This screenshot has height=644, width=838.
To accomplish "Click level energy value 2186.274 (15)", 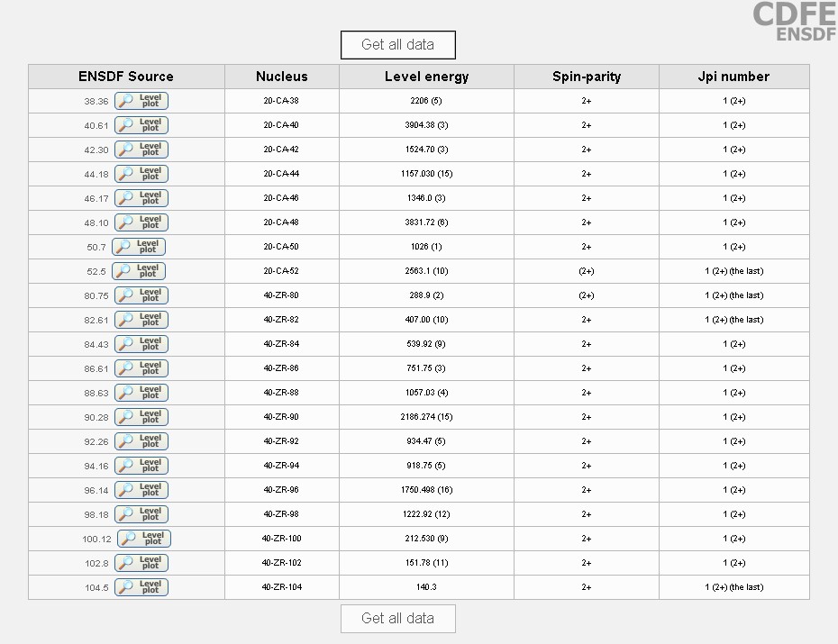I will point(426,416).
